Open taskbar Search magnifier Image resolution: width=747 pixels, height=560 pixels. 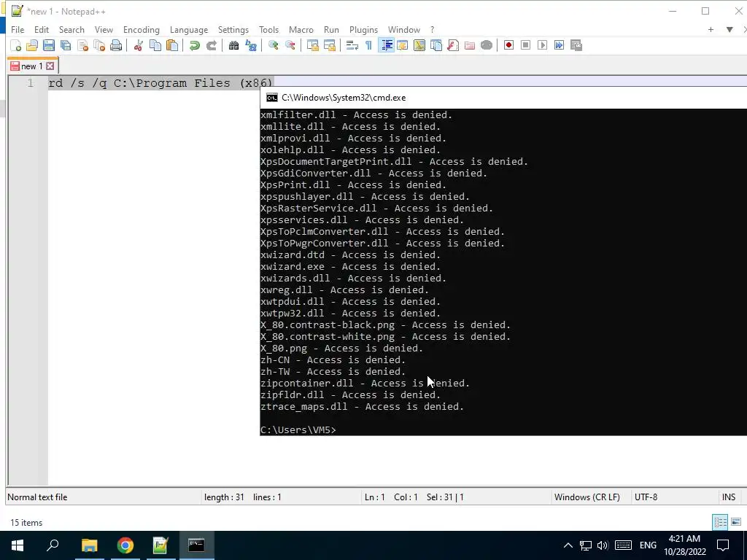[53, 545]
